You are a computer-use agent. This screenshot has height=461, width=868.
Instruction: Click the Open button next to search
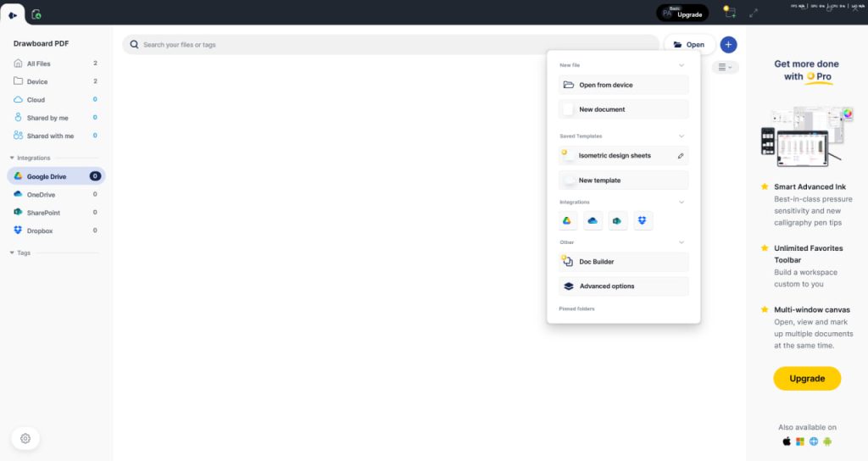point(688,45)
